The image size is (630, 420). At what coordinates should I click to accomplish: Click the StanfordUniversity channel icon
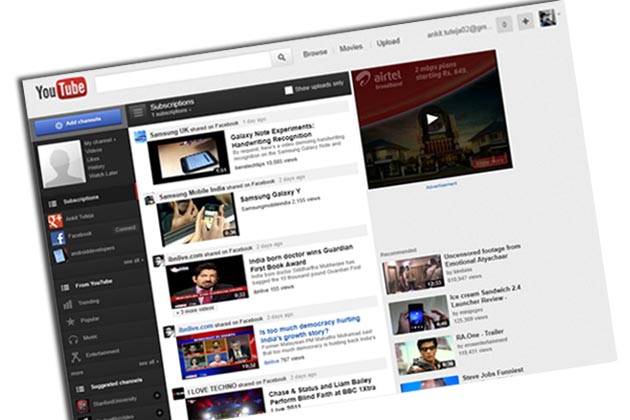(83, 406)
